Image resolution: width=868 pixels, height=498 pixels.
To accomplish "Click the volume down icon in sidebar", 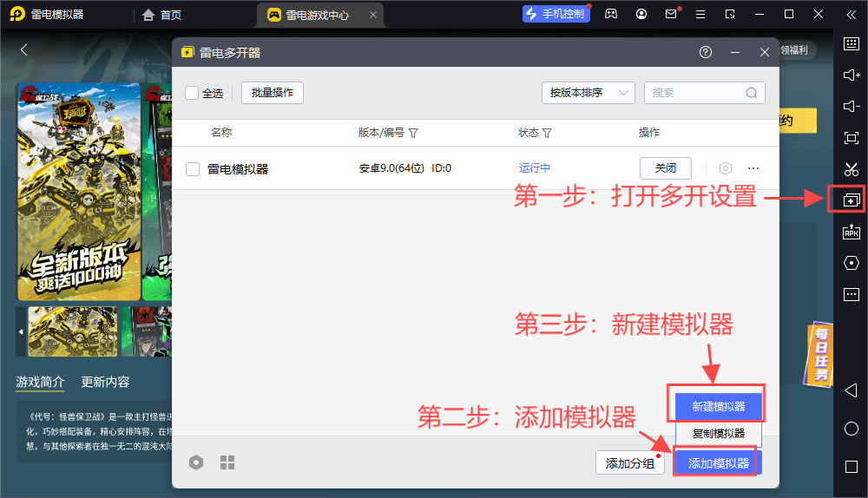I will (x=852, y=106).
